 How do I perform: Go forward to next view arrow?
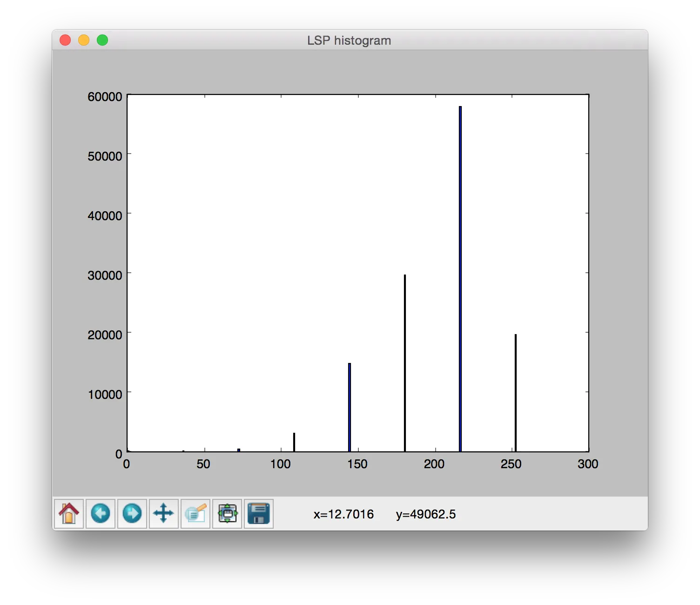click(x=132, y=514)
